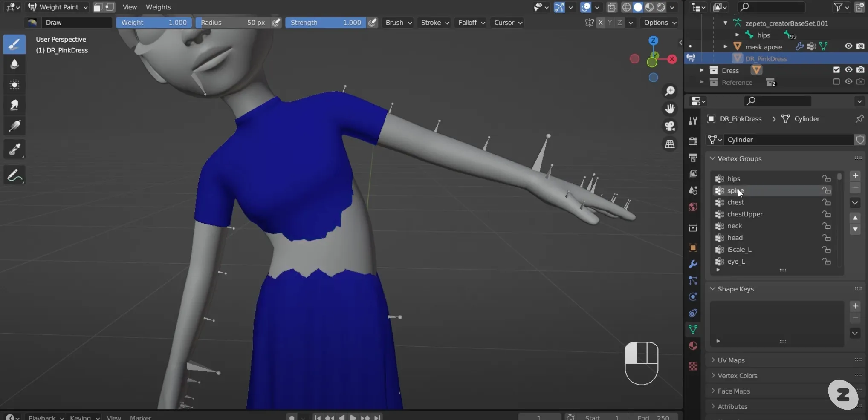Select the Draw brush tool
Screen dimensions: 868x420
coord(14,44)
